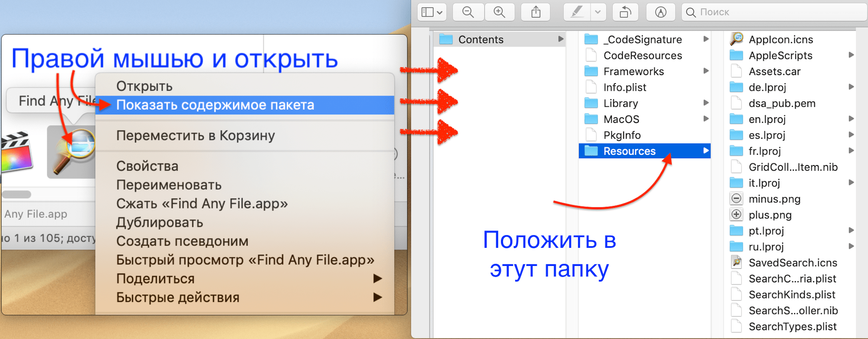Click the CodeResources document icon
Image resolution: width=868 pixels, height=339 pixels.
[591, 55]
